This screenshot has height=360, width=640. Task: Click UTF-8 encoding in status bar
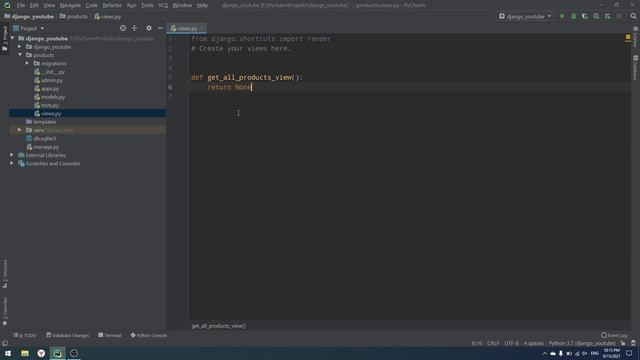[x=511, y=343]
